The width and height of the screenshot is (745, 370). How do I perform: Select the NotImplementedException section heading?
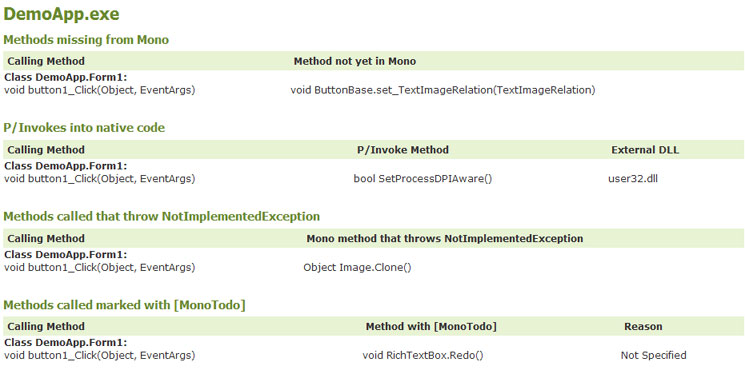click(162, 217)
